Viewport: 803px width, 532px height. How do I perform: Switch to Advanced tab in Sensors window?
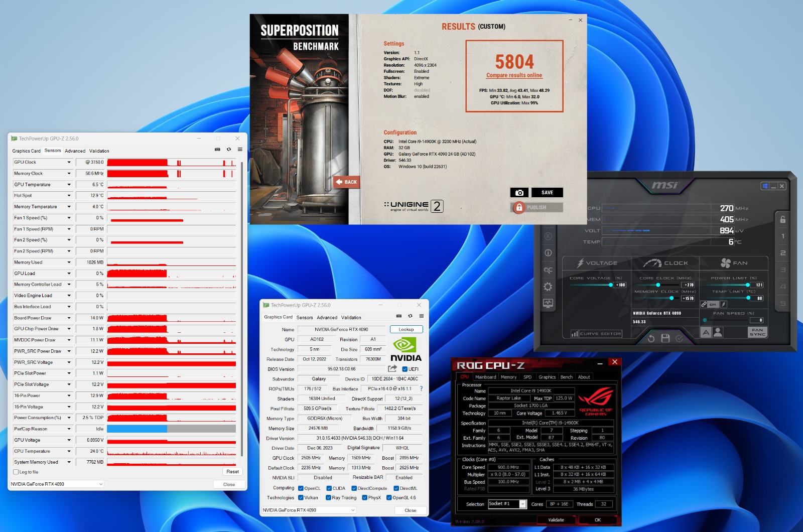75,151
